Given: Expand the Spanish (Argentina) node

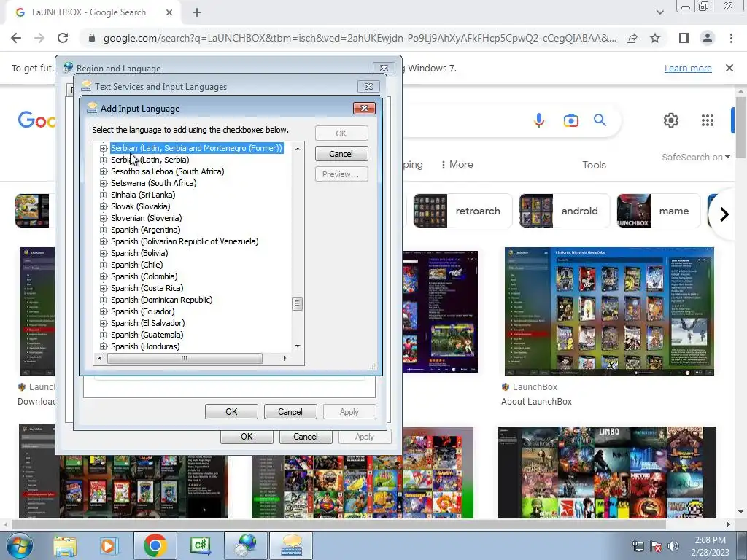Looking at the screenshot, I should pos(103,230).
